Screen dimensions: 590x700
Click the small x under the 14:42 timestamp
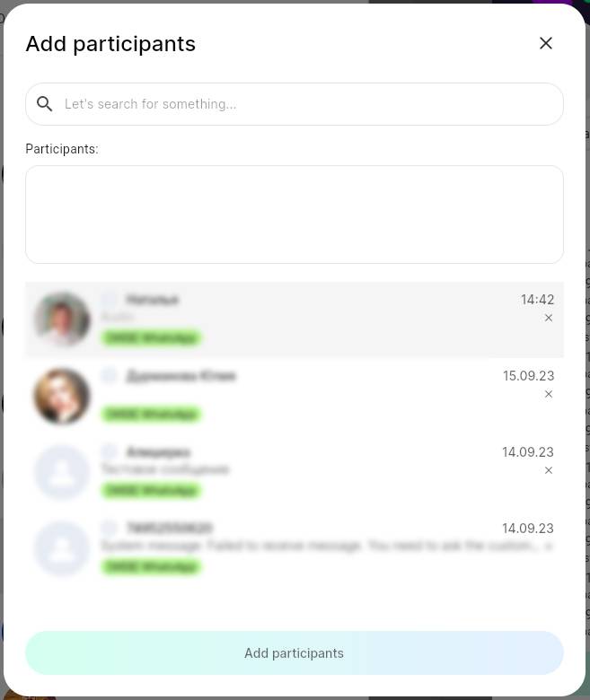coord(549,318)
